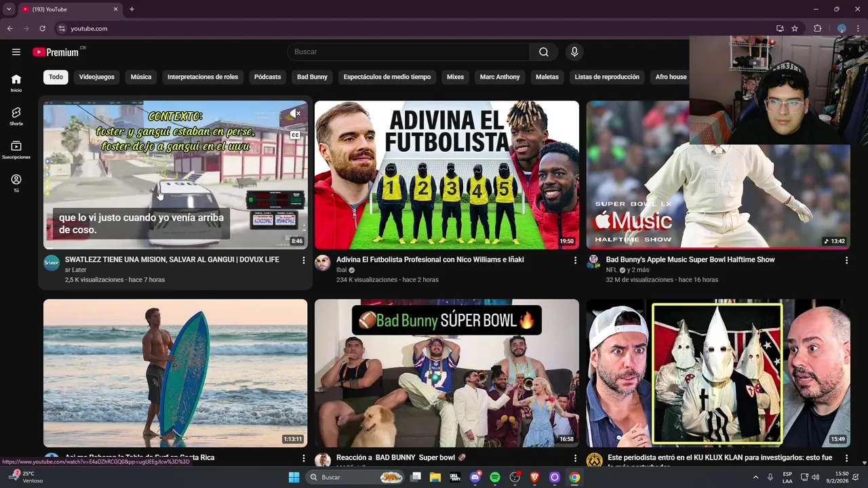Open the NFL channel link
This screenshot has height=488, width=868.
pos(612,270)
